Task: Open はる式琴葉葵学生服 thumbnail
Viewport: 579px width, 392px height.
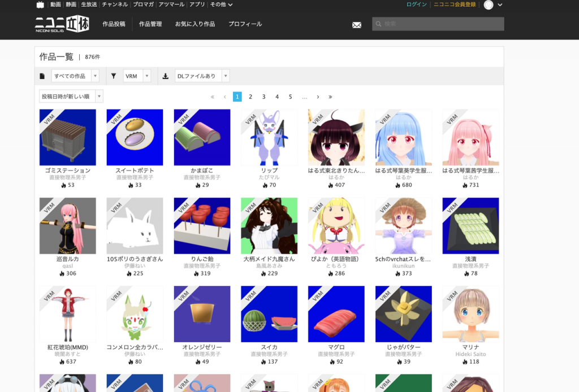Action: click(x=404, y=137)
